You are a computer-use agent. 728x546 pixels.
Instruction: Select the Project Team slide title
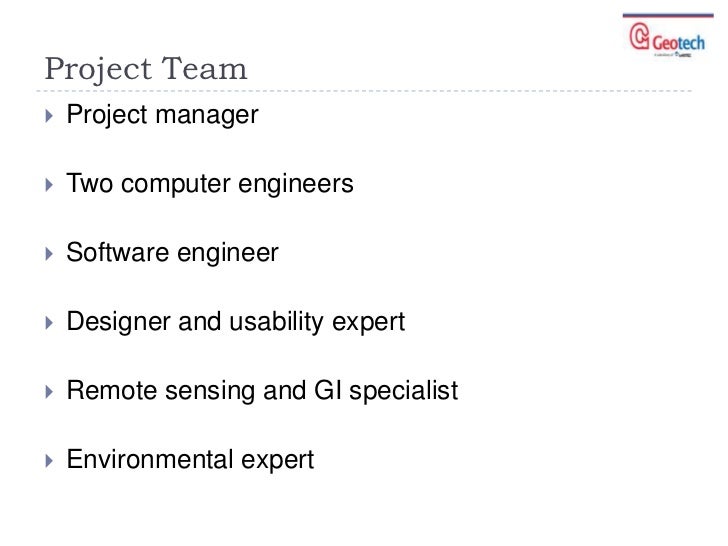[146, 69]
